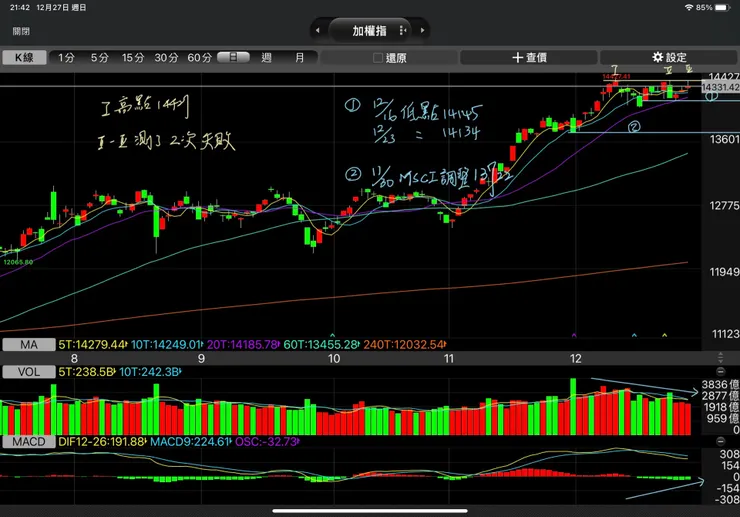Tap month label 12 on date axis
The image size is (740, 517).
click(576, 359)
